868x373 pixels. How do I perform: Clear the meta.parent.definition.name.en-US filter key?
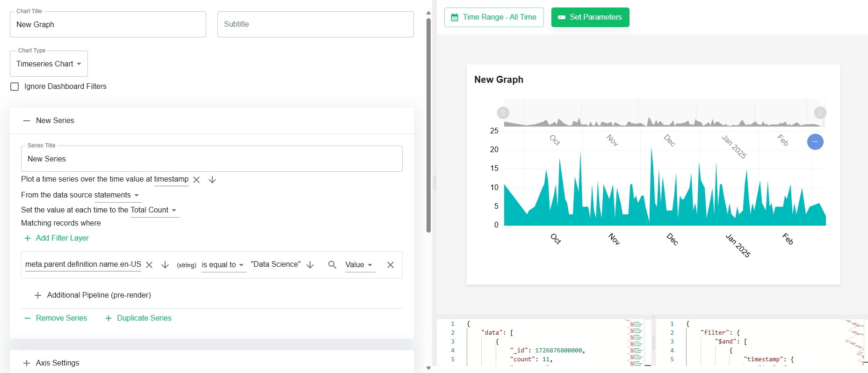pos(149,265)
